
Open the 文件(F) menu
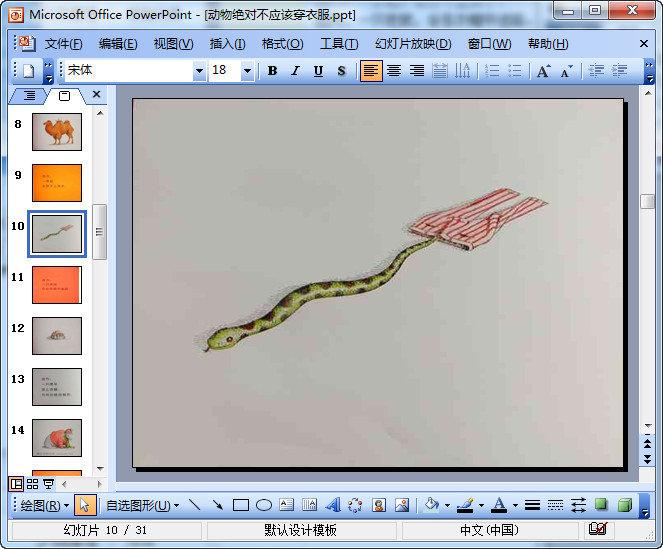(x=63, y=44)
